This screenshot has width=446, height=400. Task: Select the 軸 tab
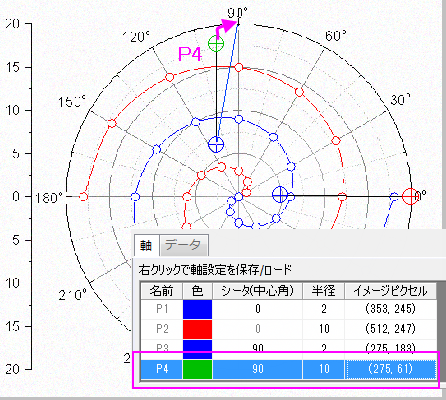[x=146, y=245]
